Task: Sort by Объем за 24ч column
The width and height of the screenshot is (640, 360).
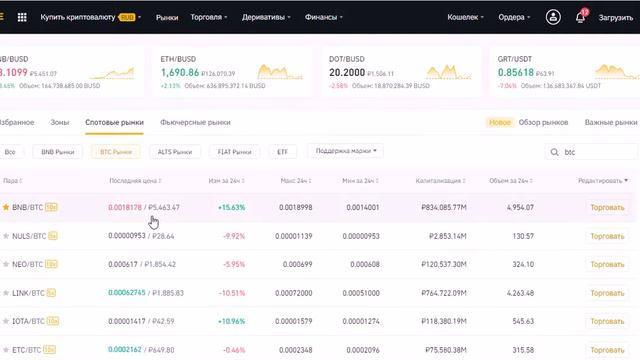Action: point(511,180)
